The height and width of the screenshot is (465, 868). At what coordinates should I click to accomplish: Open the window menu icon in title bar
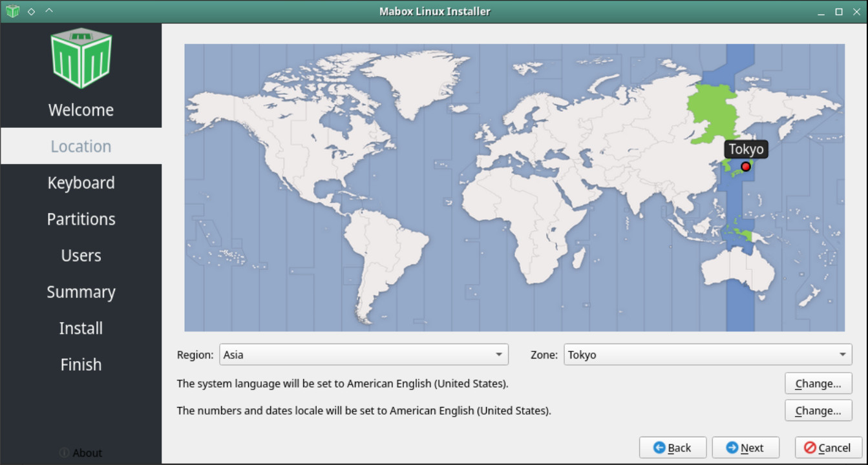point(12,12)
